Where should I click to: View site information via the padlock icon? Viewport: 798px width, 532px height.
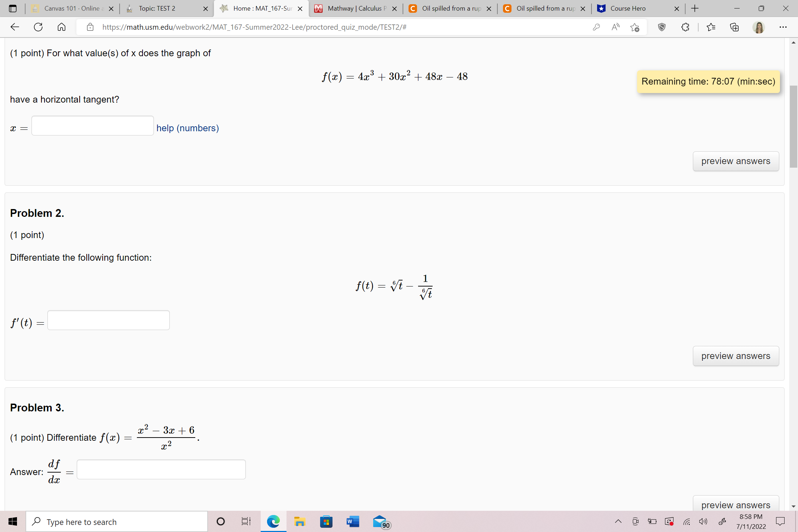(90, 27)
